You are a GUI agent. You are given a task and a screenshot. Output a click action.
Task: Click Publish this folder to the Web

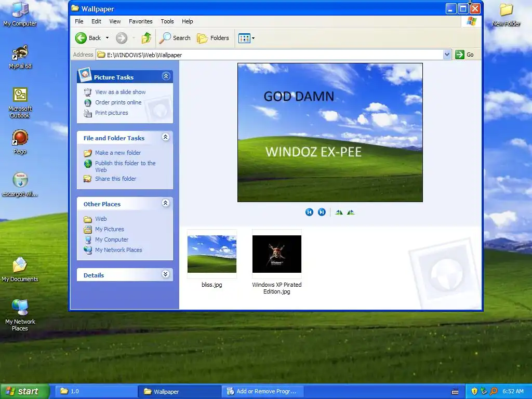[125, 166]
